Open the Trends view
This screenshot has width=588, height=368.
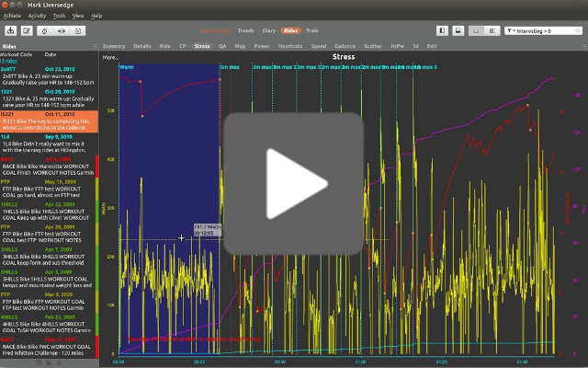245,30
